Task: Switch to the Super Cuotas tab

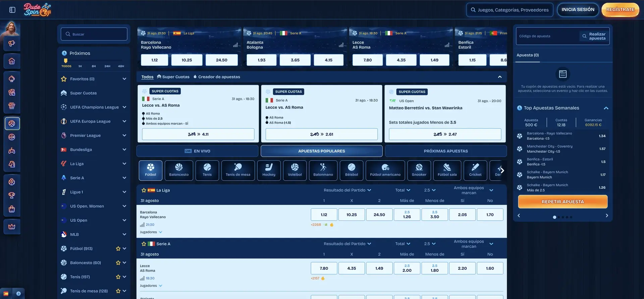Action: 173,77
